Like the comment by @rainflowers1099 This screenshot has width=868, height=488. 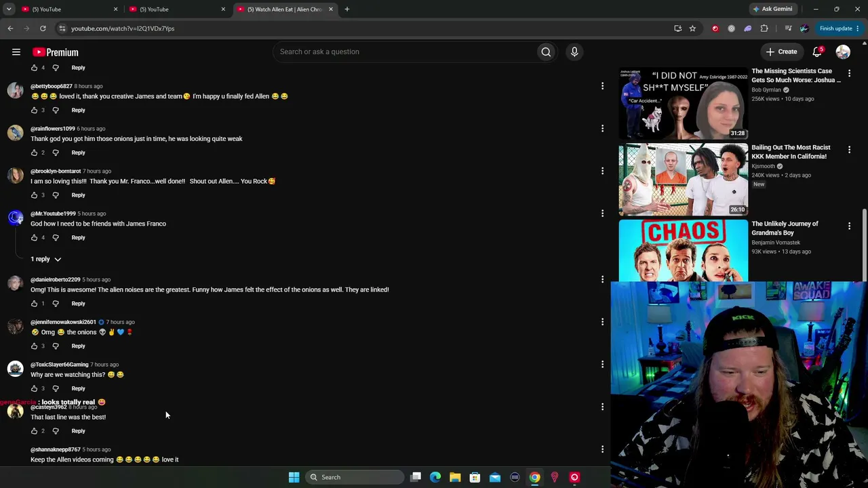(x=34, y=152)
